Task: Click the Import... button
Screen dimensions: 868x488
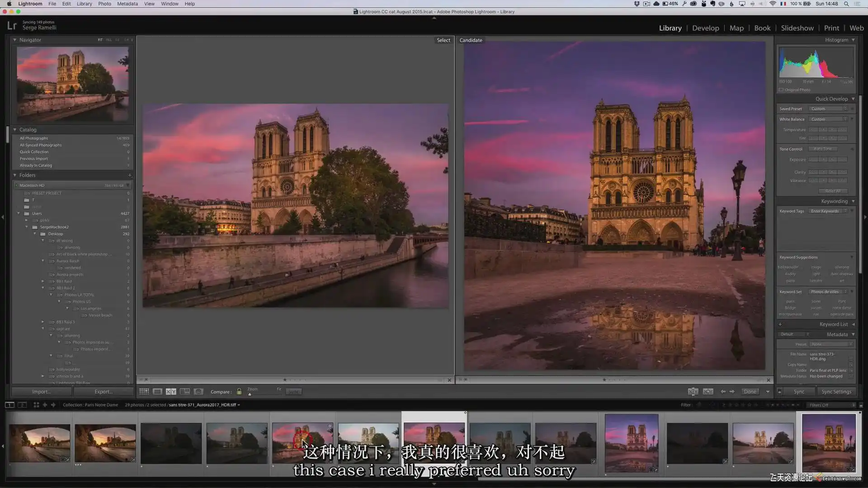Action: tap(42, 392)
